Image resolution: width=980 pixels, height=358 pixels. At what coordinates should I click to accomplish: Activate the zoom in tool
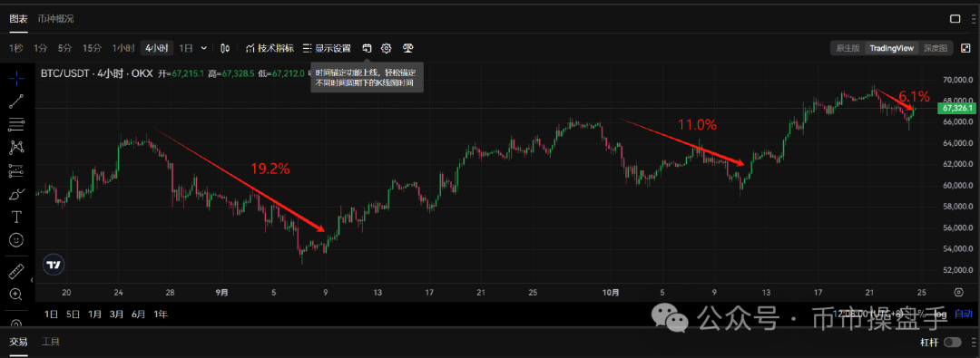17,295
